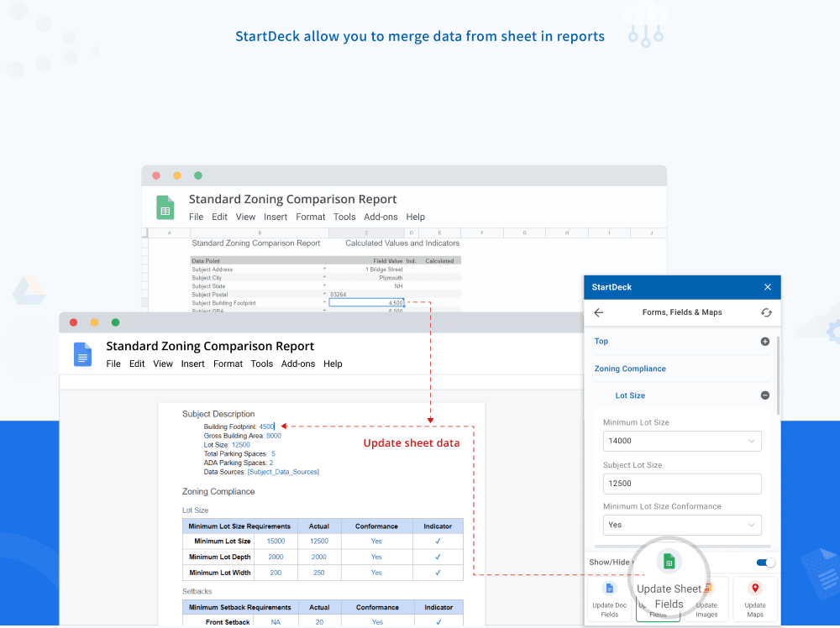Click the StartDeck panel scrollbar
The image size is (840, 628).
[778, 375]
